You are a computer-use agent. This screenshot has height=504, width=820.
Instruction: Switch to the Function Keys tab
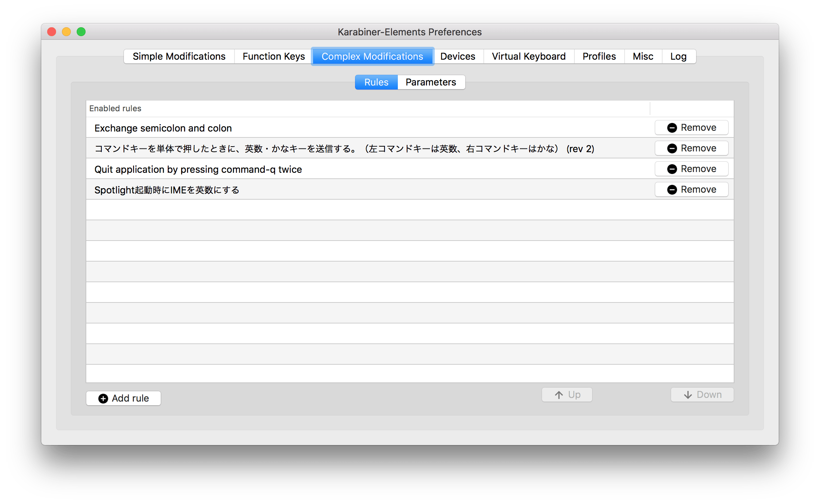point(274,56)
